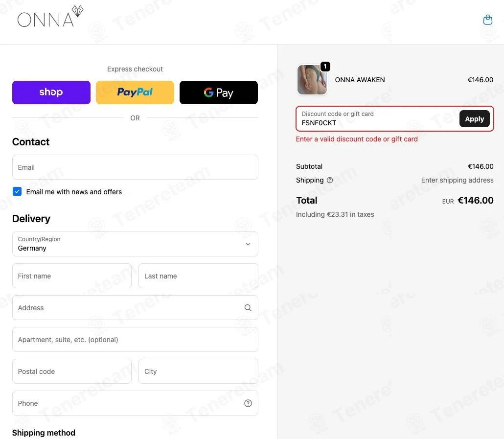The height and width of the screenshot is (439, 504).
Task: Uncheck Email me with news and offers
Action: pos(17,191)
